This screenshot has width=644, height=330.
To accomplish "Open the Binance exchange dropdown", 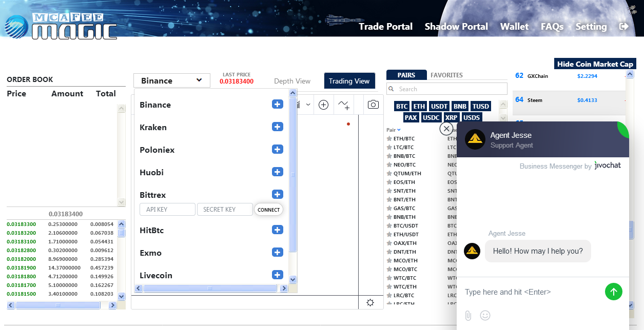I will [x=172, y=80].
